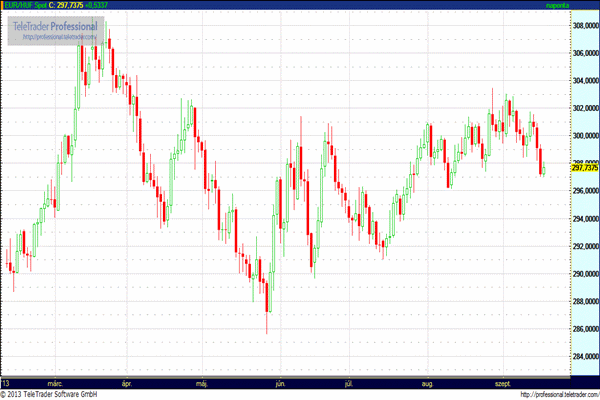Click the EUR/HUF Spot symbol label
Image resolution: width=600 pixels, height=400 pixels.
point(26,5)
